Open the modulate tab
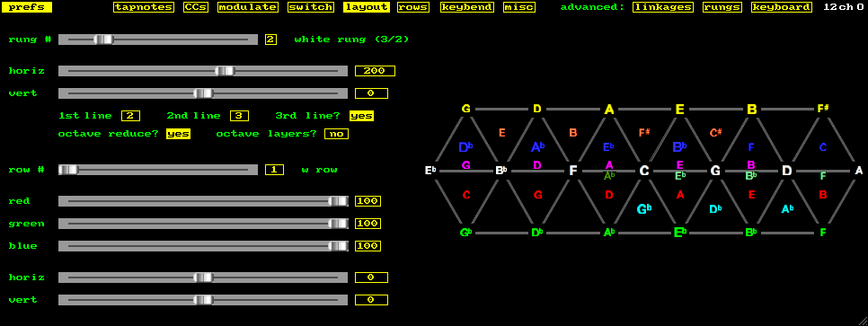Screen dimensions: 868x326 tap(247, 7)
